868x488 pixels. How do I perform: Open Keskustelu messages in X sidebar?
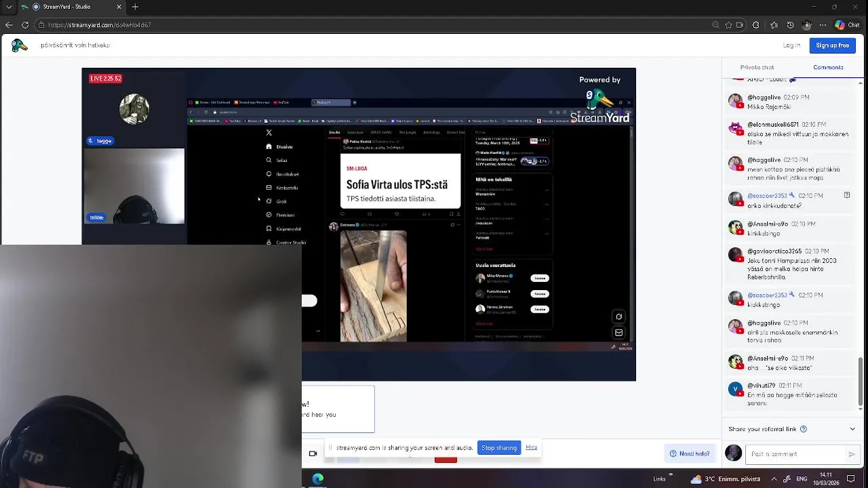(282, 188)
